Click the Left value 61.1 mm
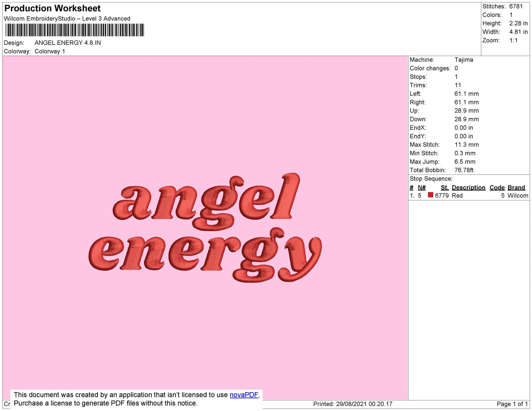The height and width of the screenshot is (411, 532). (x=466, y=93)
